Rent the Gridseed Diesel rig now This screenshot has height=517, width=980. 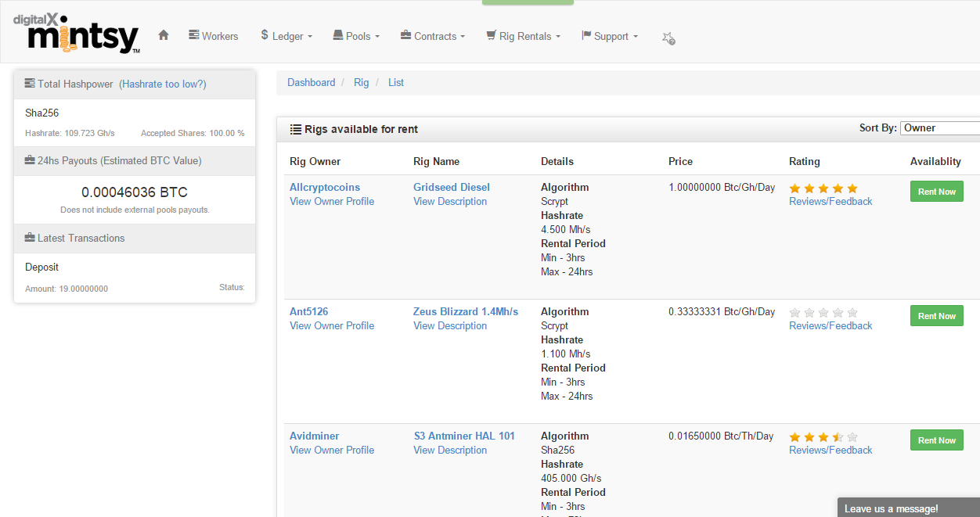coord(936,192)
